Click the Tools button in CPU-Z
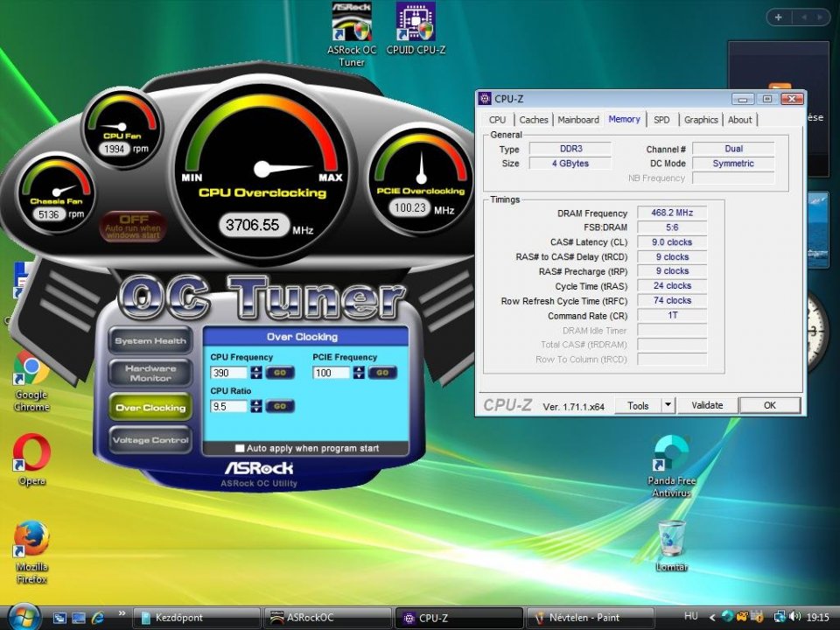The image size is (840, 630). tap(638, 405)
